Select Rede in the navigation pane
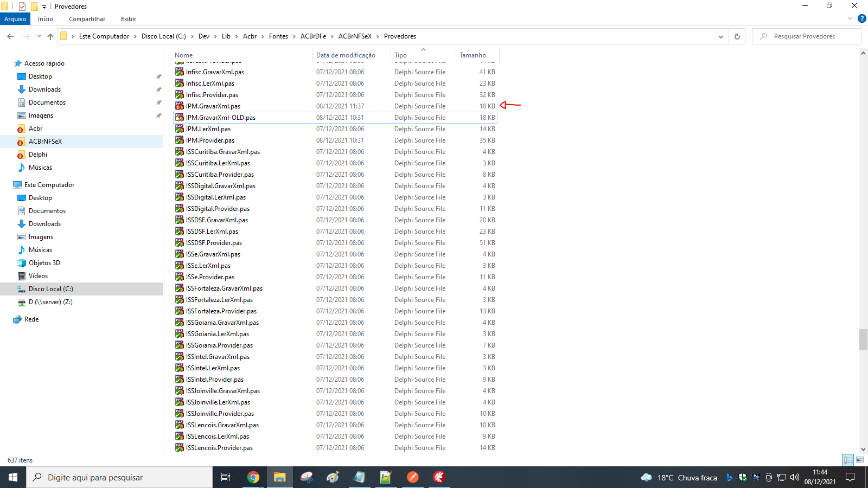 click(31, 319)
